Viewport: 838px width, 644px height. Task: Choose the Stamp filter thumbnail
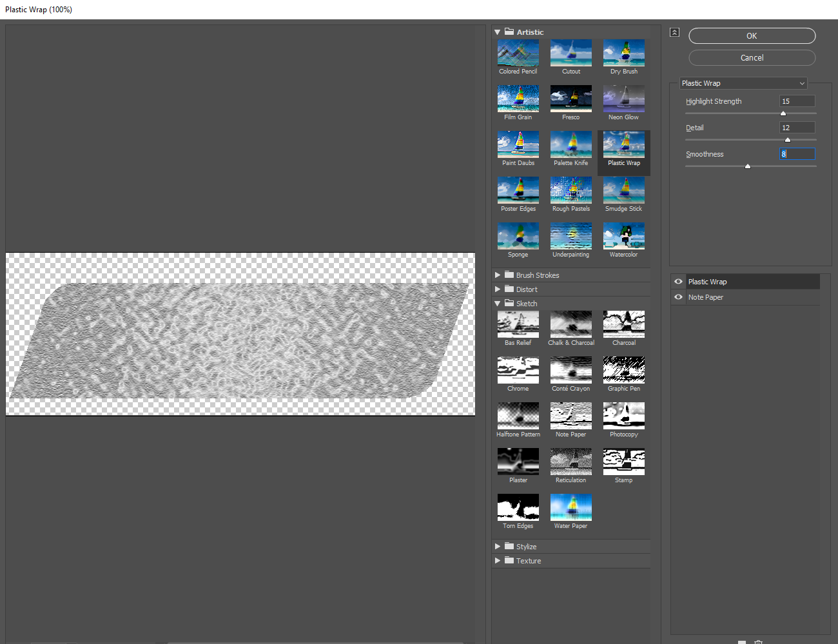(623, 461)
